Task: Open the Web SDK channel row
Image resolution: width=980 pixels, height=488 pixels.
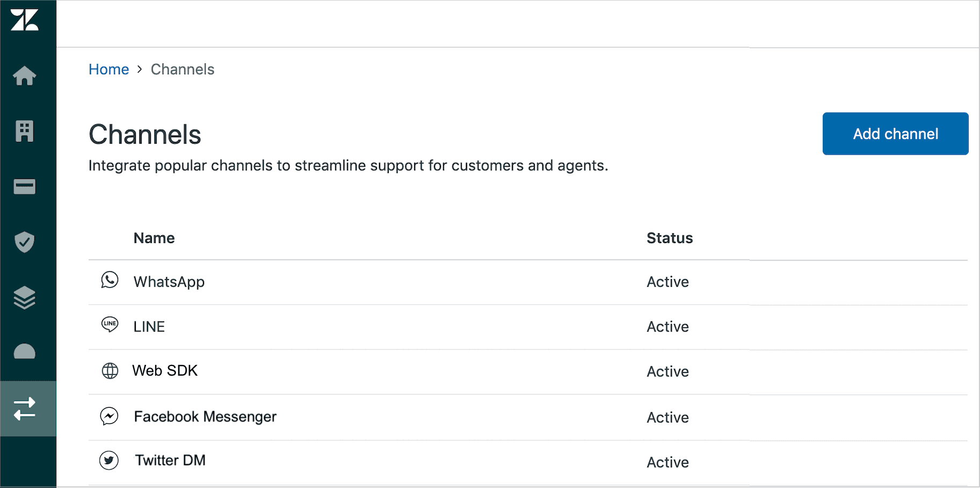Action: click(528, 372)
